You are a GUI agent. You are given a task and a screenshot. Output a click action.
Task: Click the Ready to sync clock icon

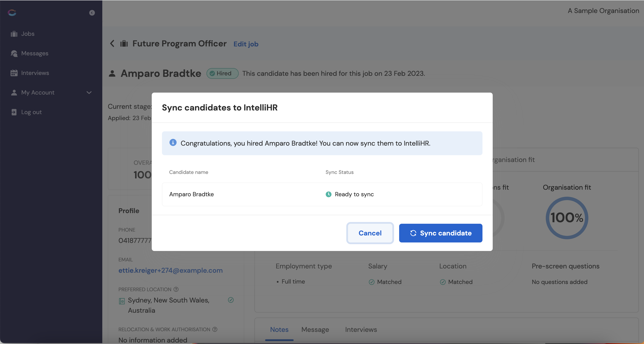coord(329,194)
